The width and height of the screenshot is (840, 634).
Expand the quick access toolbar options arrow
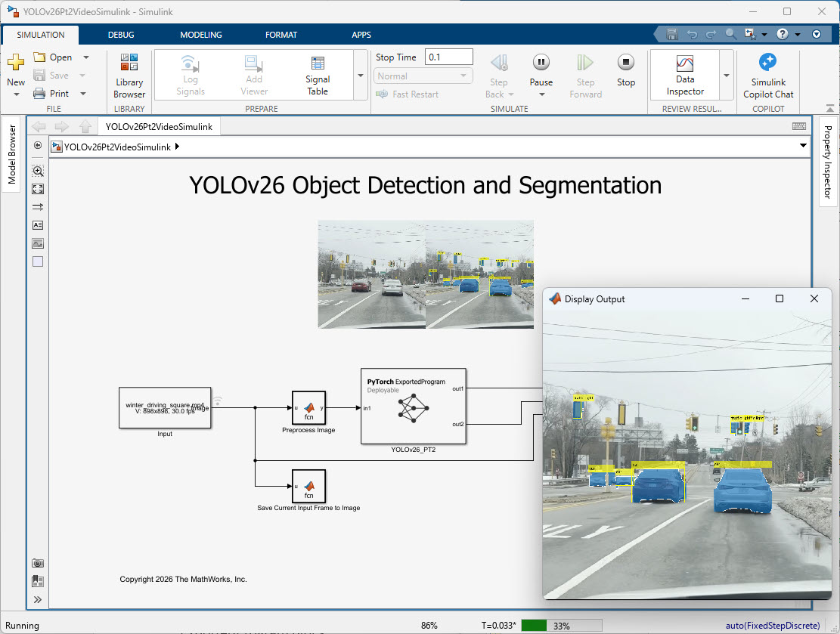pyautogui.click(x=817, y=34)
